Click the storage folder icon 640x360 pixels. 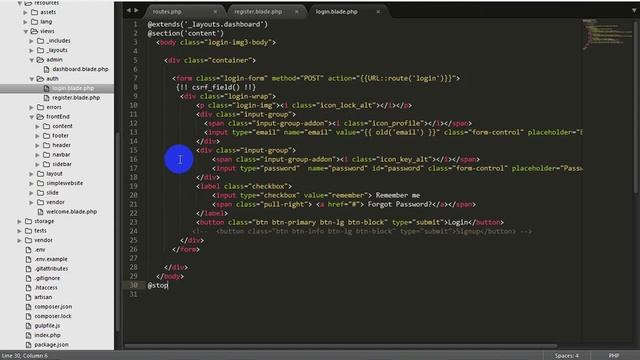point(29,221)
